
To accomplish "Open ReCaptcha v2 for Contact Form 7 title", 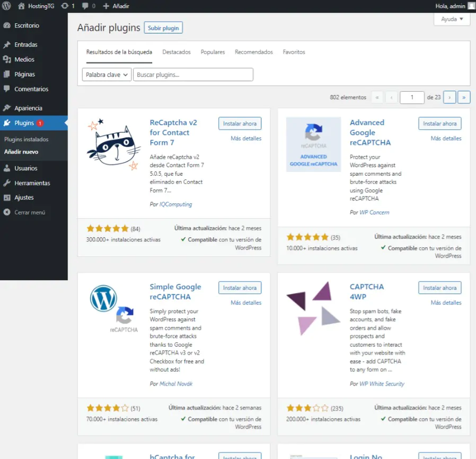I will 173,133.
